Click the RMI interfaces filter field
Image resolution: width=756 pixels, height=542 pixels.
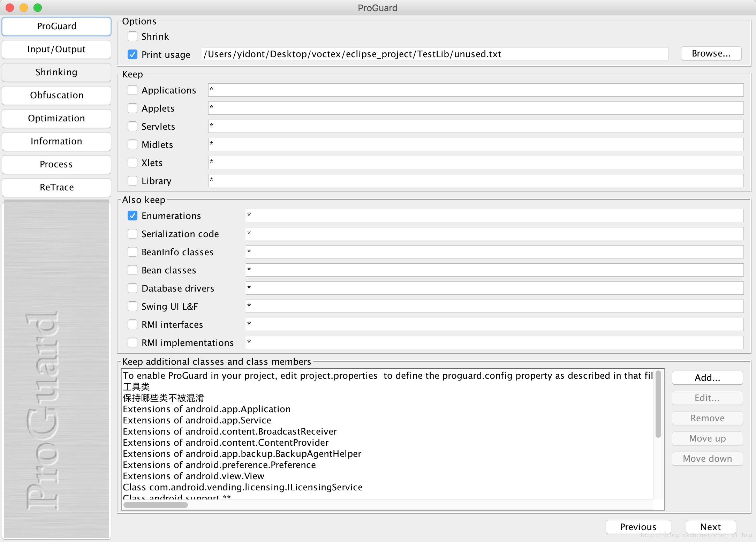[x=495, y=324]
